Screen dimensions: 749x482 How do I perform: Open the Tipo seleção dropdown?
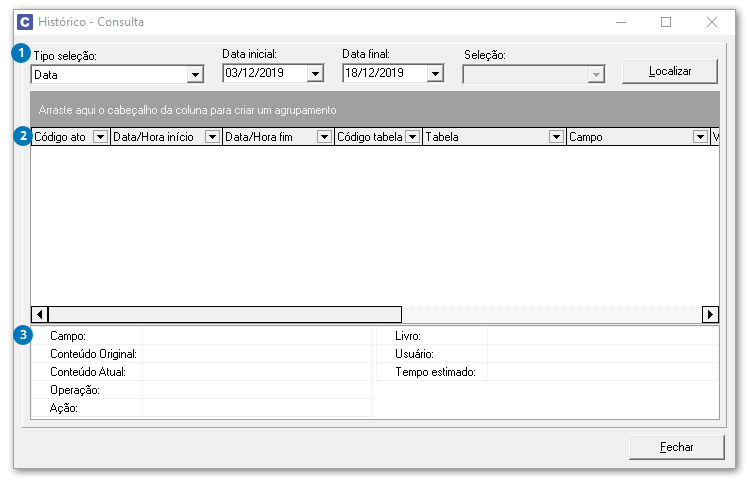pyautogui.click(x=194, y=74)
